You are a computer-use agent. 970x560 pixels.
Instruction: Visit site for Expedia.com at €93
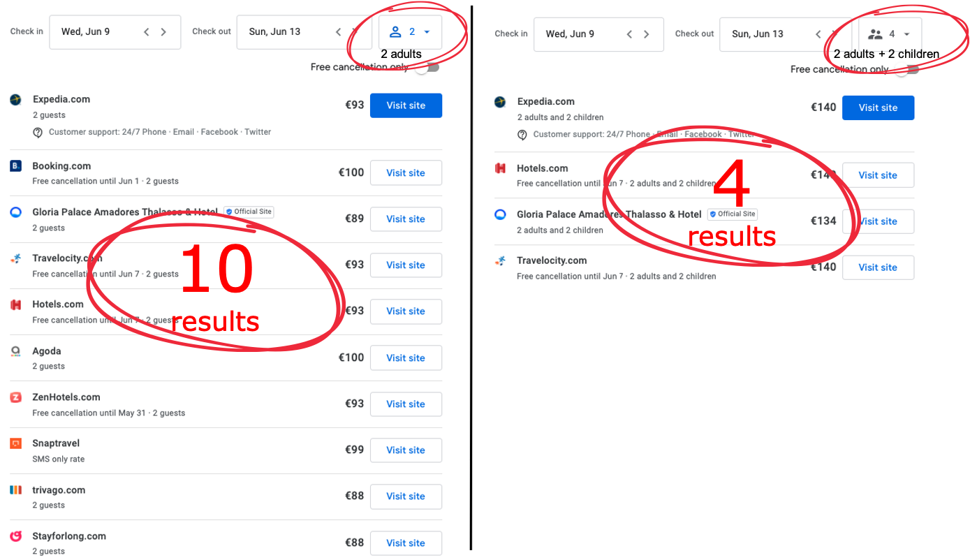406,105
